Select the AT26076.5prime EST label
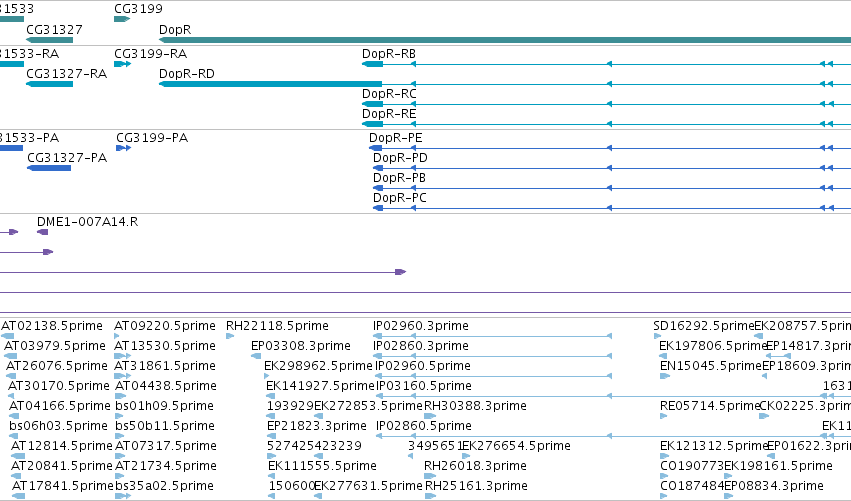The height and width of the screenshot is (501, 851). (x=56, y=366)
